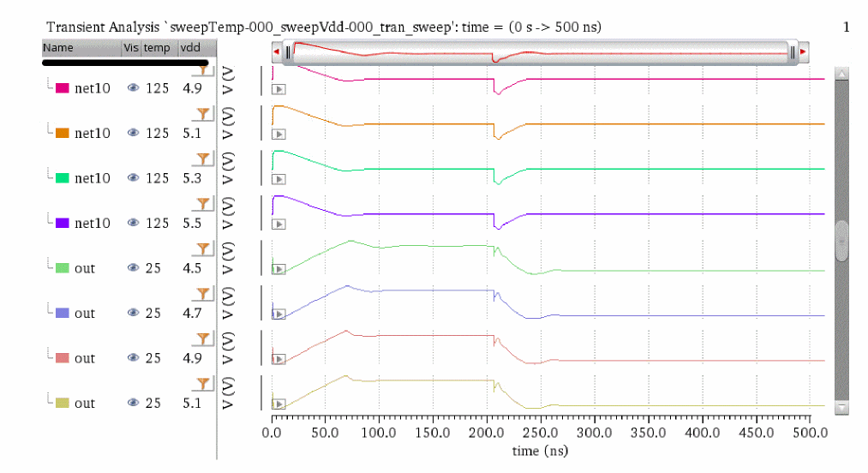
Task: Click the strip play arrow for out vdd 5.1
Action: tap(278, 404)
